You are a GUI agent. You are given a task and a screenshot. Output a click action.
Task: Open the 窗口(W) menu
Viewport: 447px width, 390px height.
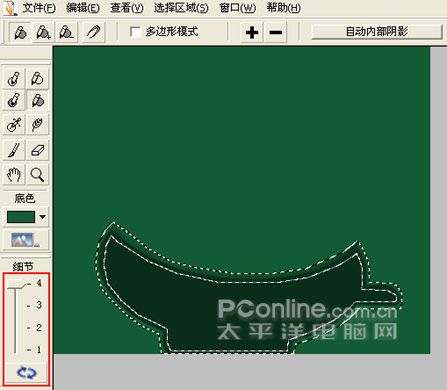click(237, 8)
